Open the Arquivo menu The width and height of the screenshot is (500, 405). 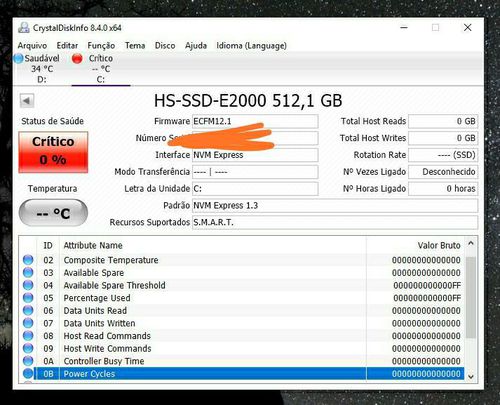(x=32, y=46)
